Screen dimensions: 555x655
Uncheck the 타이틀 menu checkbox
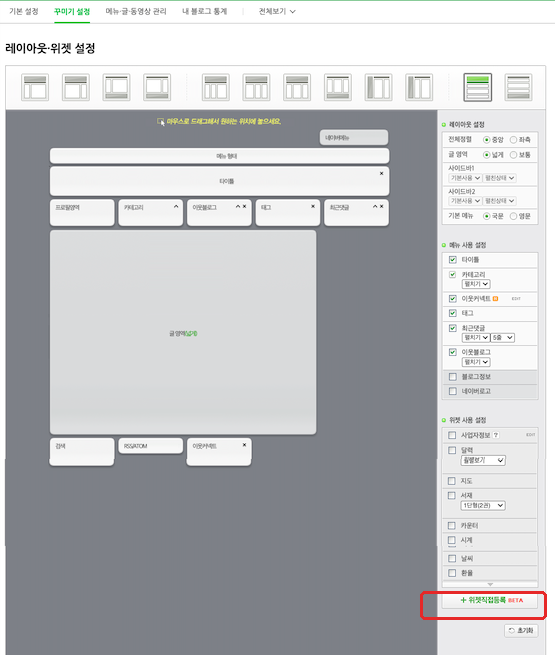(x=453, y=260)
